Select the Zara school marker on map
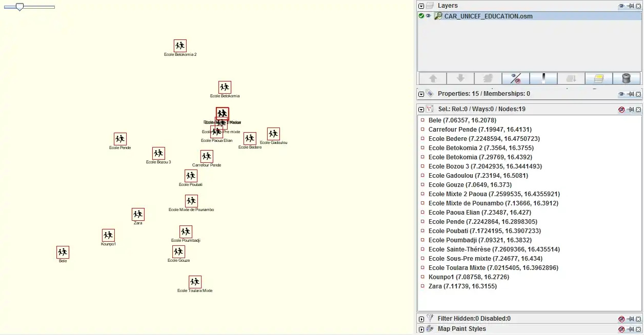 [x=138, y=214]
